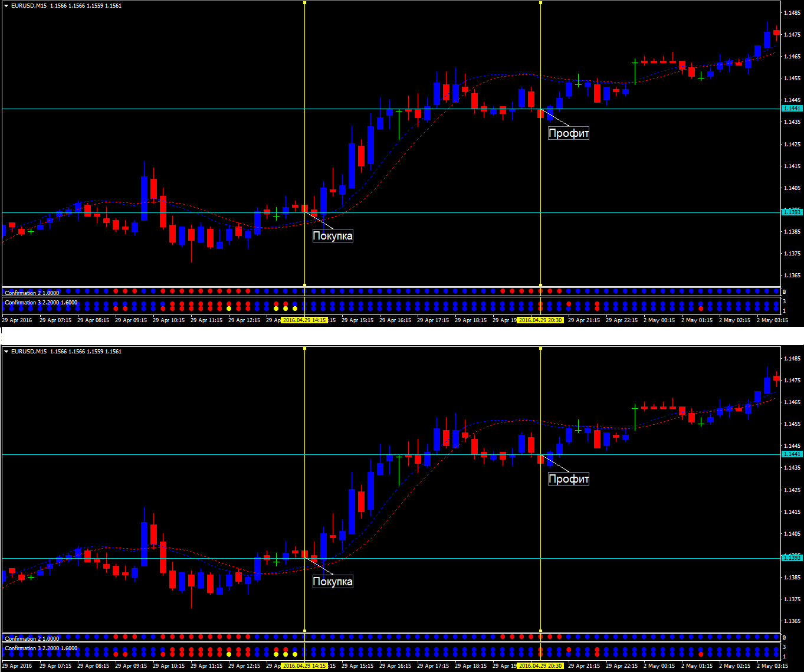Click the 1.1485 price axis value, top chart
The height and width of the screenshot is (672, 804).
point(792,12)
